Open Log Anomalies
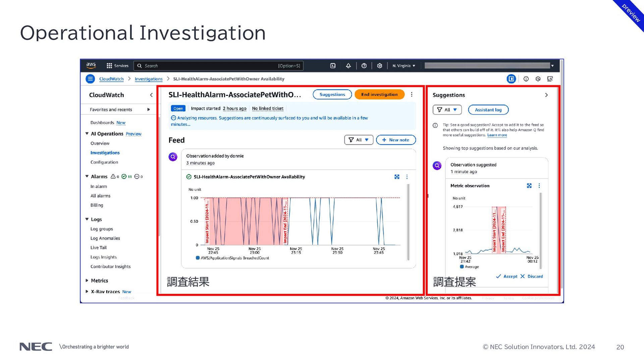This screenshot has width=644, height=362. click(x=105, y=238)
